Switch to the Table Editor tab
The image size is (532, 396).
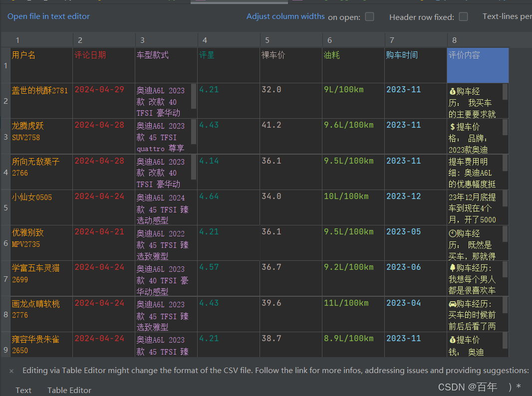tap(69, 390)
